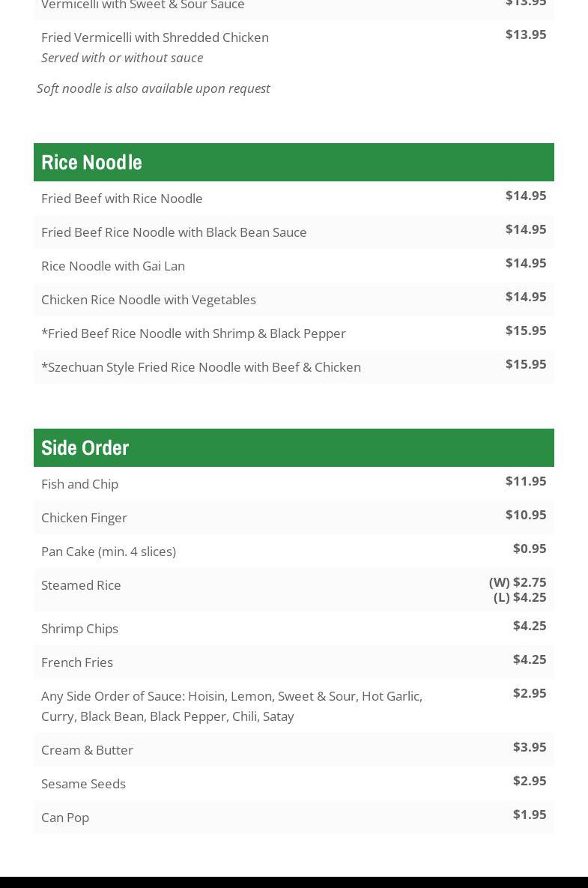This screenshot has height=888, width=588.
Task: Choose Rice Noodle with Gai Lan
Action: coord(294,265)
